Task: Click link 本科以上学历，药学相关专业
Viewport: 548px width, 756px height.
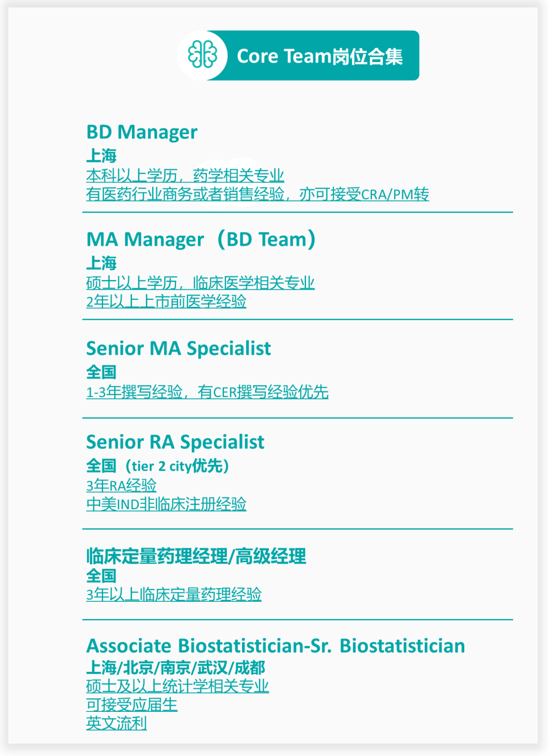Action: point(185,176)
